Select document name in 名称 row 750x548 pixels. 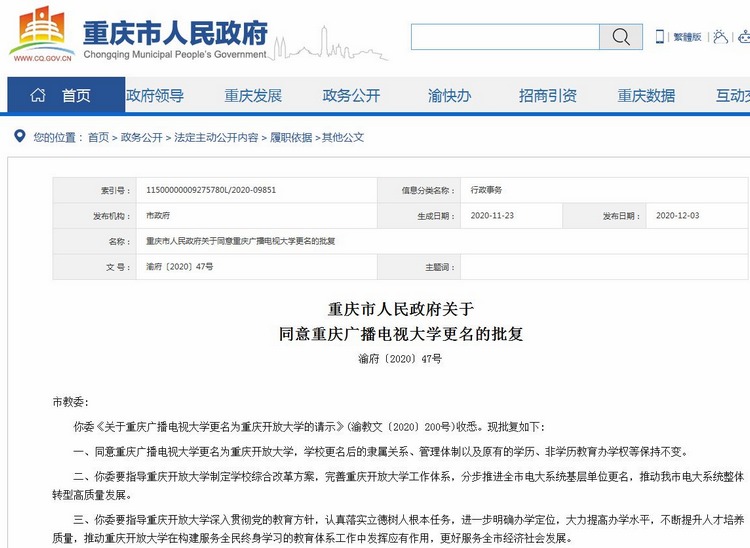[x=241, y=241]
